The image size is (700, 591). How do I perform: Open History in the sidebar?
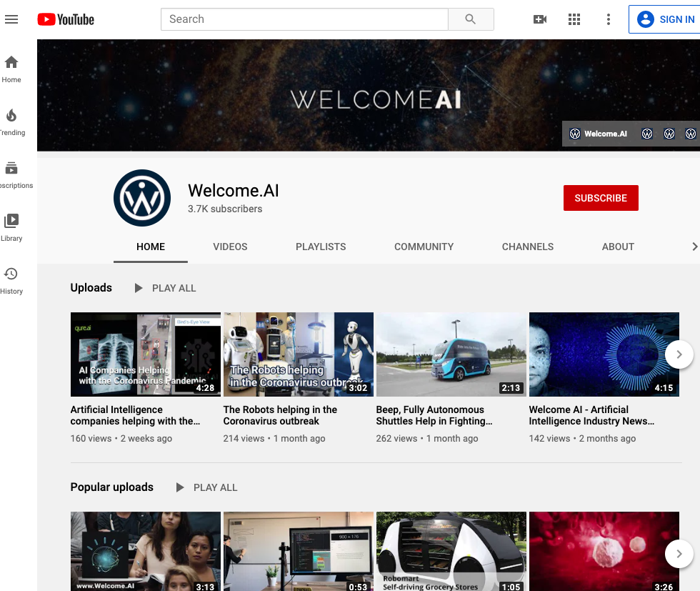pos(11,281)
